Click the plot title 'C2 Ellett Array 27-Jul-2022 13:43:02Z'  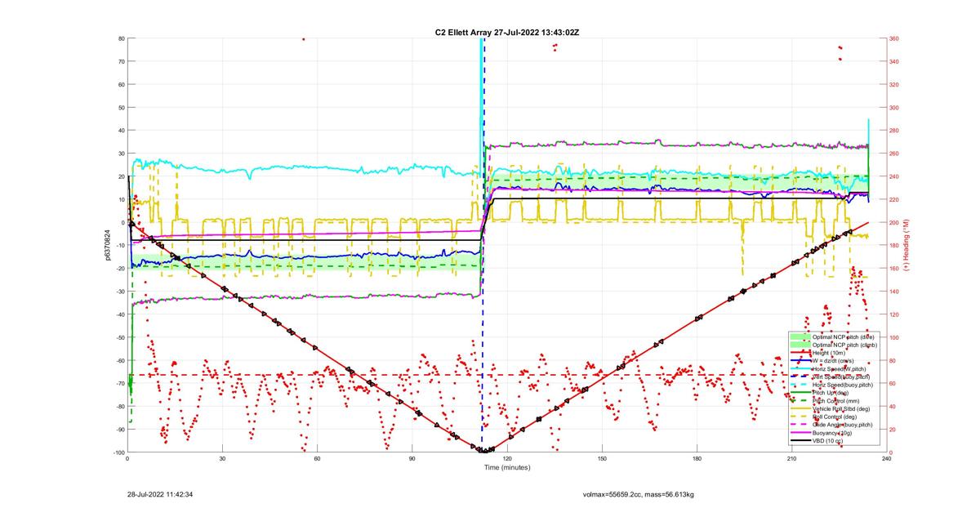tap(506, 32)
